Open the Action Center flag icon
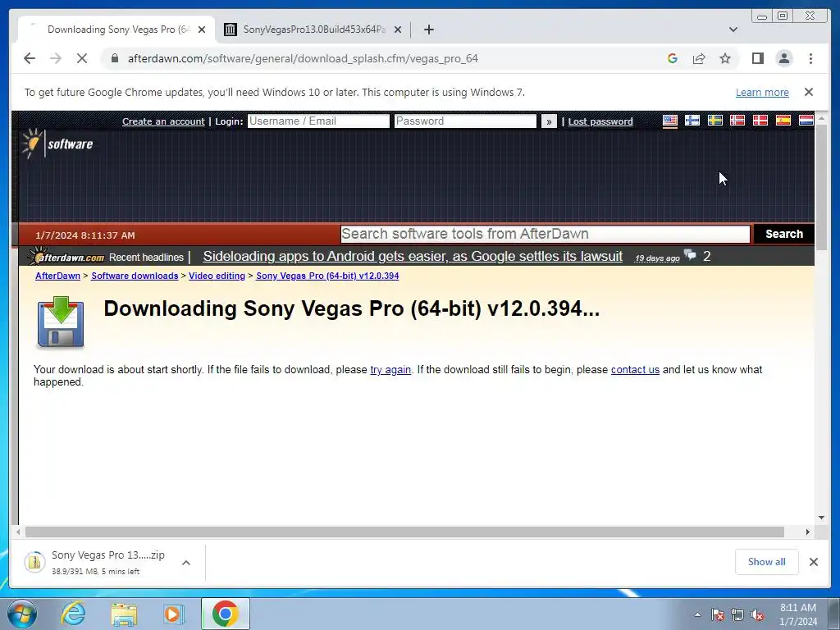The image size is (840, 630). 717,615
